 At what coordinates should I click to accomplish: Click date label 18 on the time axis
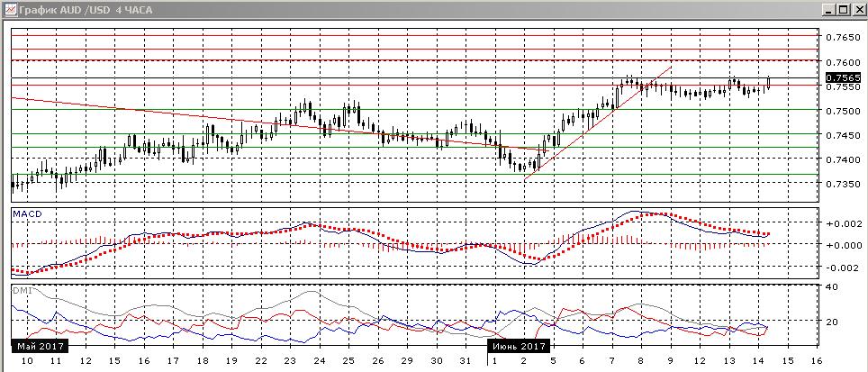click(202, 361)
